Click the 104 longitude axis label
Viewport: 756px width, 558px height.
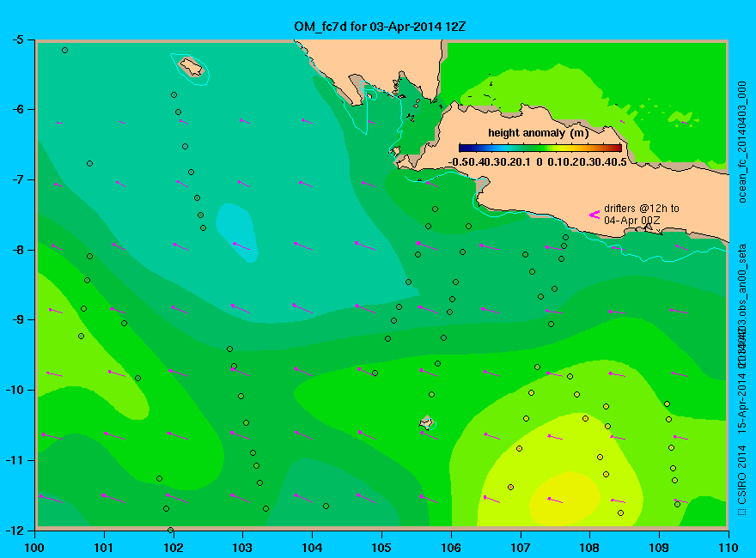click(312, 548)
